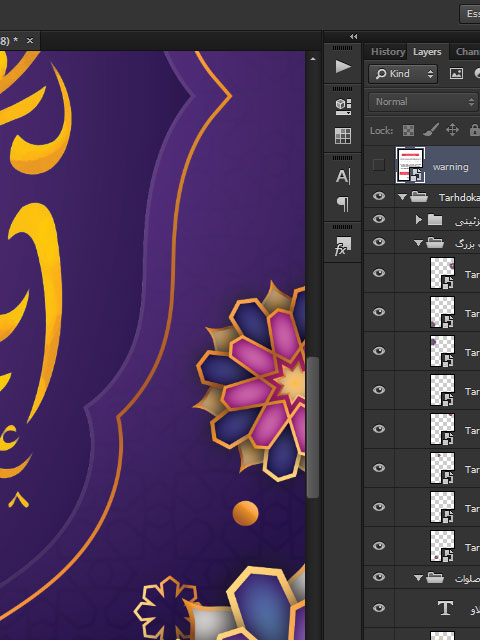Open the Kind filter dropdown
The height and width of the screenshot is (640, 480).
[403, 74]
